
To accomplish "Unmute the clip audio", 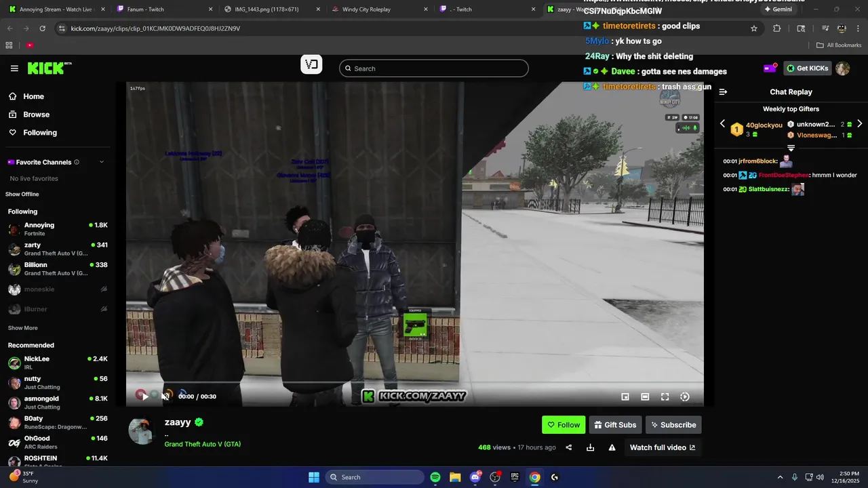I will [165, 396].
